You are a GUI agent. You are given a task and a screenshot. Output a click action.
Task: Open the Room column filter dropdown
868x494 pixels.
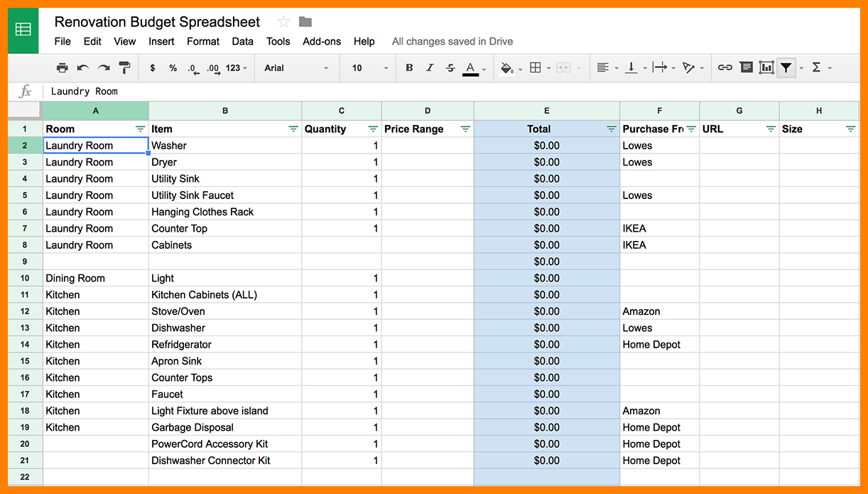click(141, 129)
